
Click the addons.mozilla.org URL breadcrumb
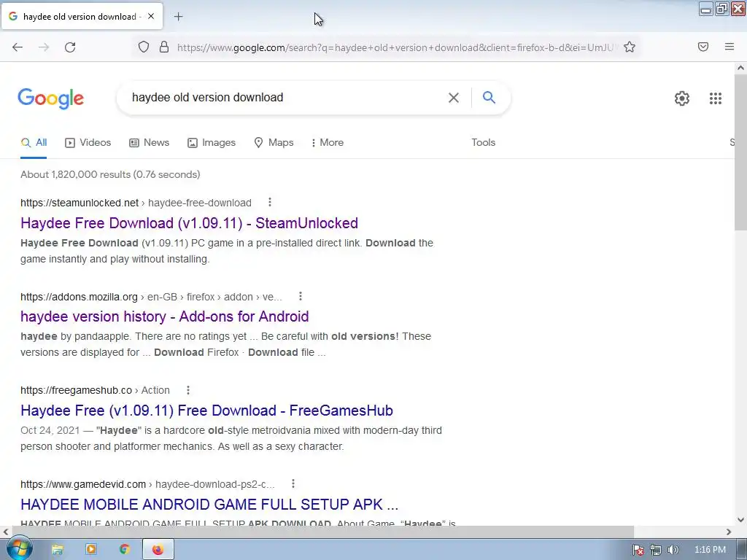151,297
